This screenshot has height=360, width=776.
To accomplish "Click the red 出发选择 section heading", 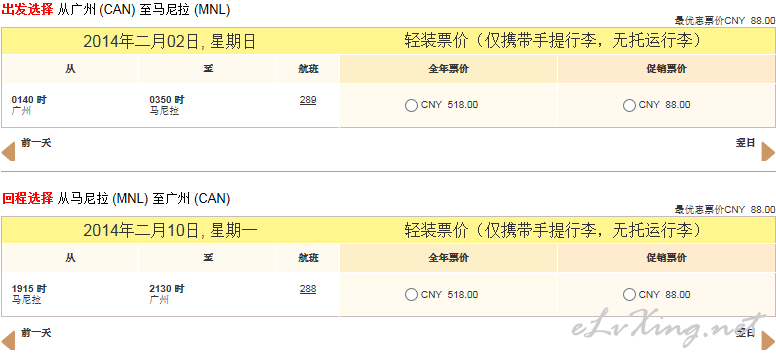I will coord(27,10).
